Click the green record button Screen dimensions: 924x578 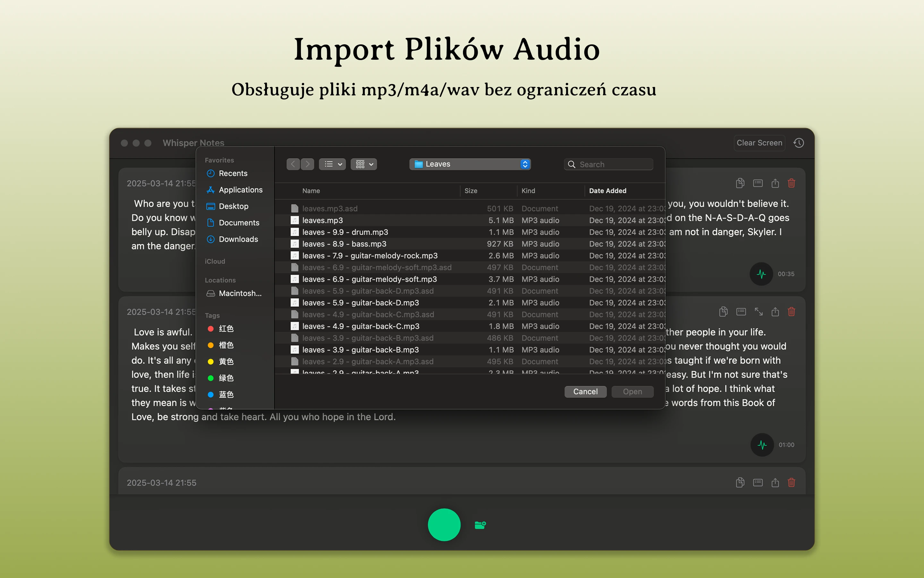coord(444,524)
